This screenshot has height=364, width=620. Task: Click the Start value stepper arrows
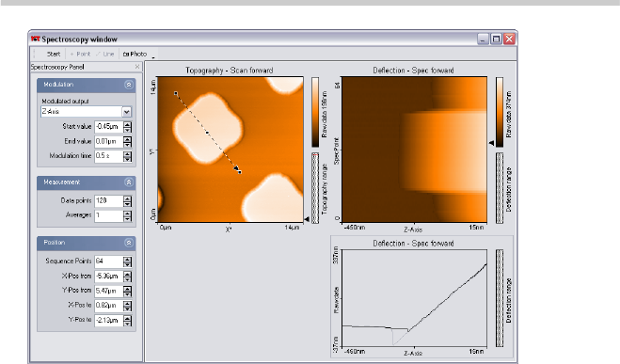coord(127,127)
